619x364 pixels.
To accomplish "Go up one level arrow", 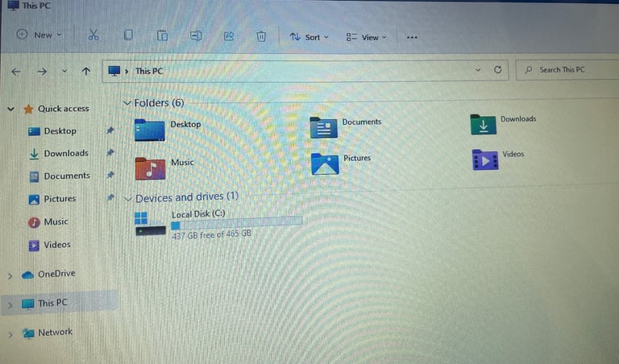I will 85,72.
